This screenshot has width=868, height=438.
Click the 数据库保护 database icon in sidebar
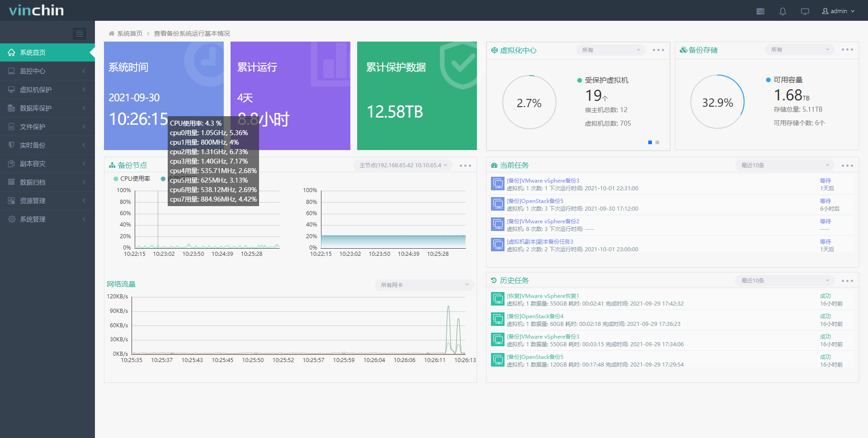pyautogui.click(x=11, y=108)
